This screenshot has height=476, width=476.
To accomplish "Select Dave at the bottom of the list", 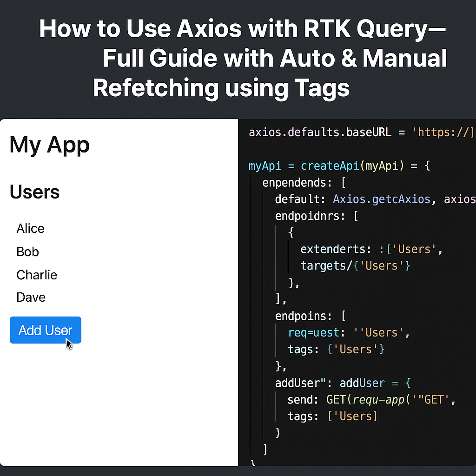I will point(31,297).
